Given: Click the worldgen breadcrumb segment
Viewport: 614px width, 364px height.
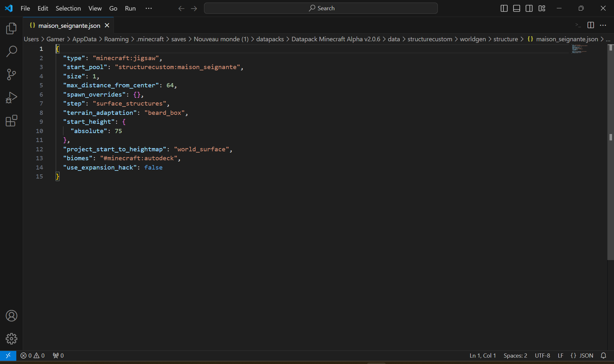Looking at the screenshot, I should [x=473, y=39].
